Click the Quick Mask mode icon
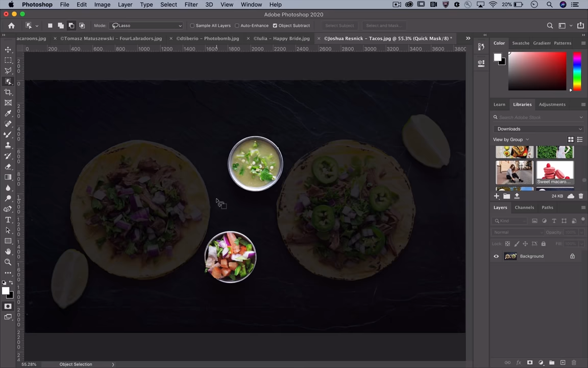Viewport: 588px width, 368px height. [8, 306]
